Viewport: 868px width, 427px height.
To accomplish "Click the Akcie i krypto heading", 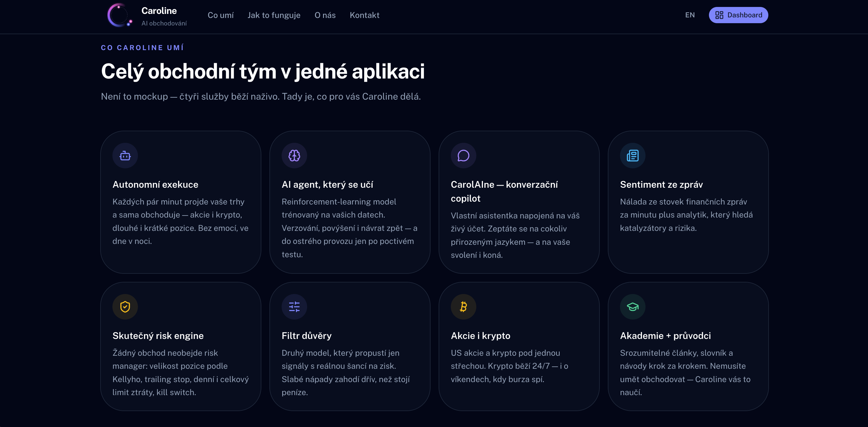I will (480, 336).
